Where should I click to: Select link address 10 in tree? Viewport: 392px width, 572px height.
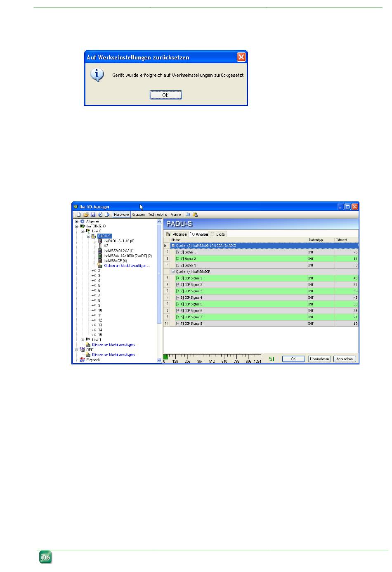pos(100,310)
